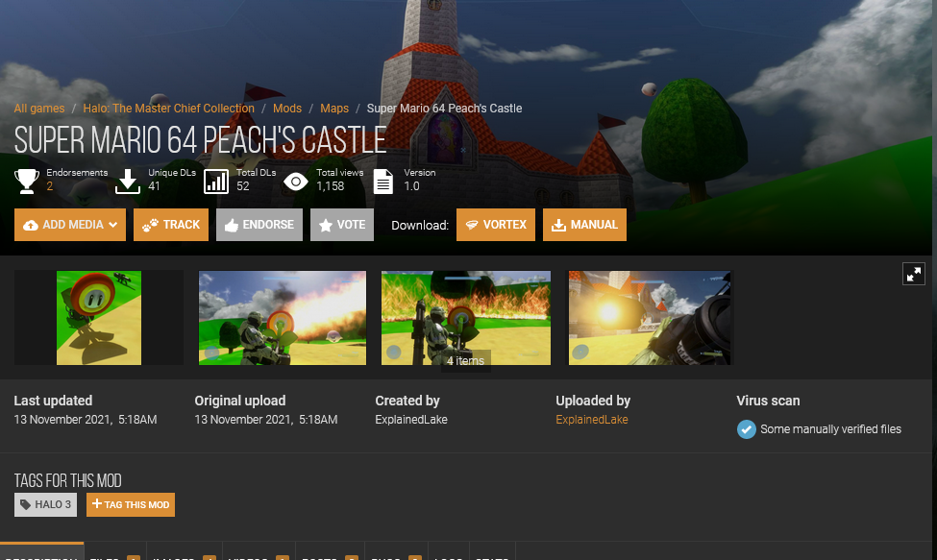This screenshot has height=560, width=937.
Task: Open the Mods breadcrumb link
Action: (x=287, y=108)
